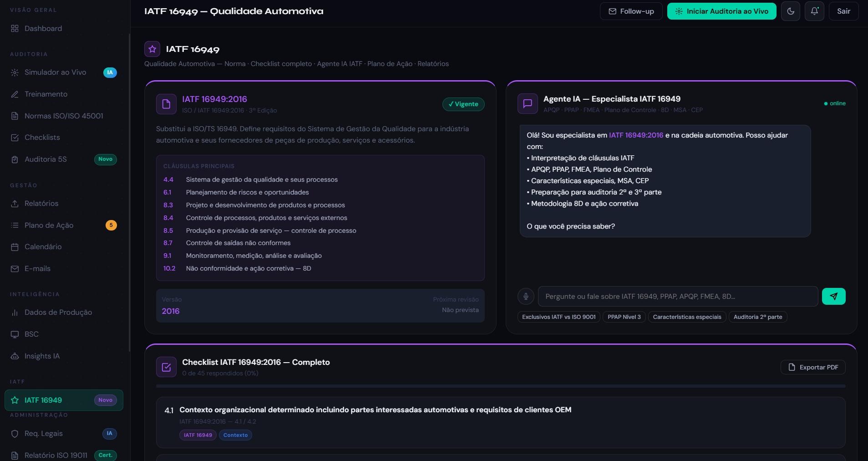
Task: Expand checklist item 4.1 Contexto organizacional
Action: 375,410
